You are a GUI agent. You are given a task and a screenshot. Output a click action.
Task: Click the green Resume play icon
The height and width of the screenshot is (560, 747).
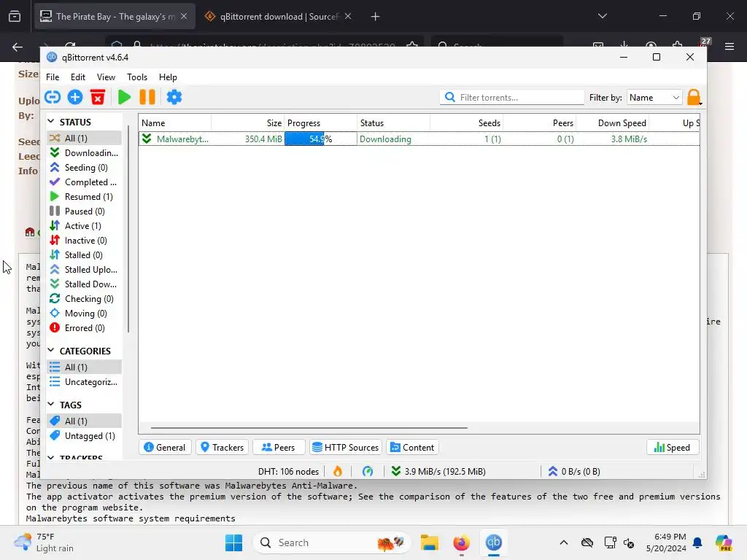[124, 97]
